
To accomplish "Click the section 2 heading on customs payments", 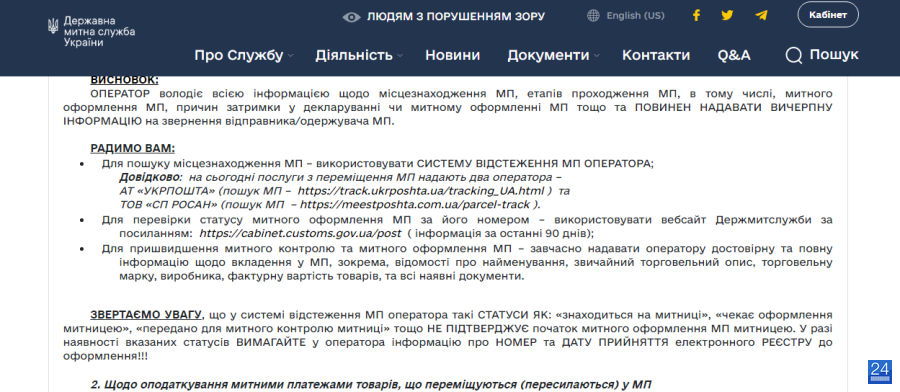I will 372,384.
